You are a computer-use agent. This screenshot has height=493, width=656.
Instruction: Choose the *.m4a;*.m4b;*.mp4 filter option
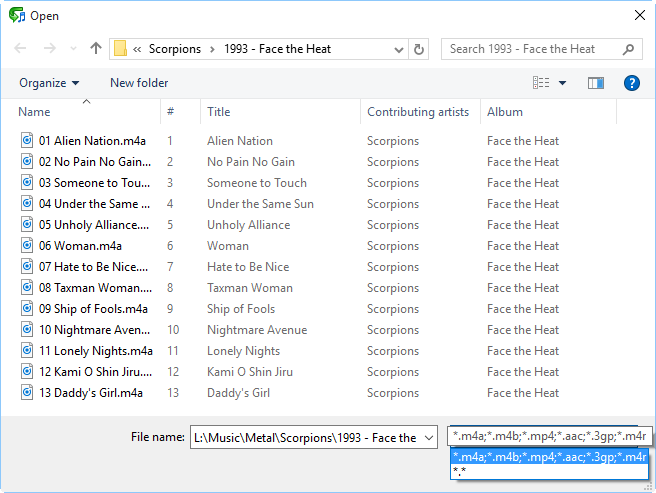click(549, 457)
